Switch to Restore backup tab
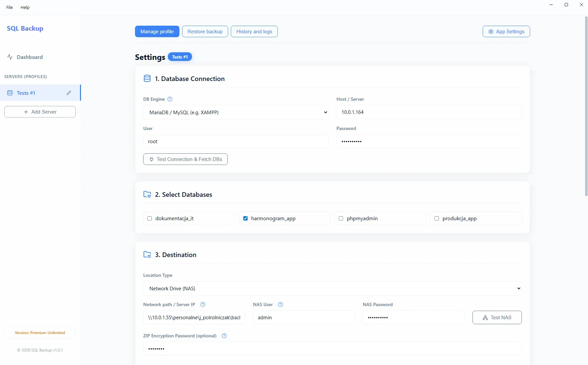This screenshot has height=365, width=588. point(205,32)
